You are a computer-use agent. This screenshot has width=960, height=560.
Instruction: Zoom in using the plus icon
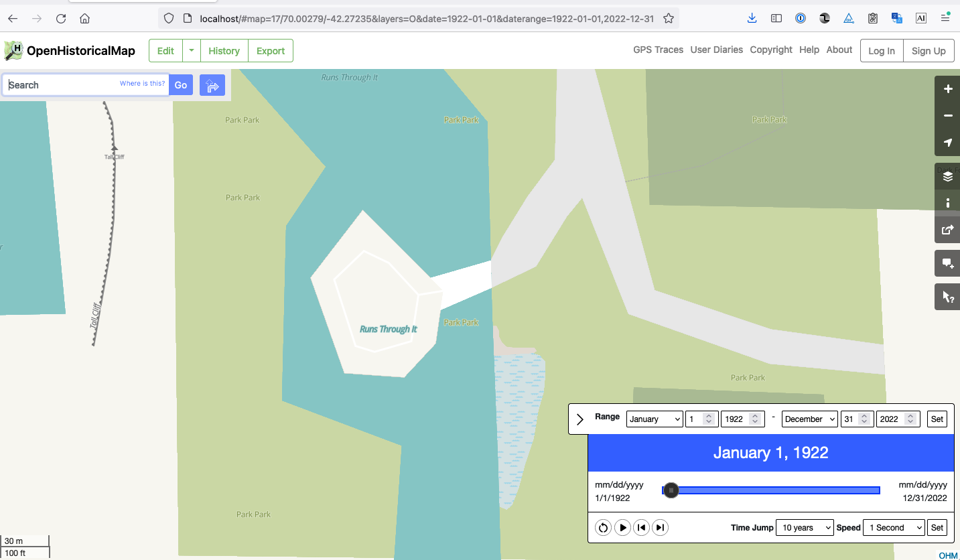947,88
